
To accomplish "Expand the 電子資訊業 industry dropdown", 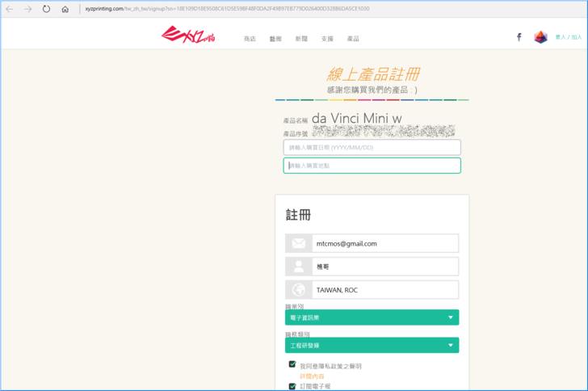I will tap(372, 317).
